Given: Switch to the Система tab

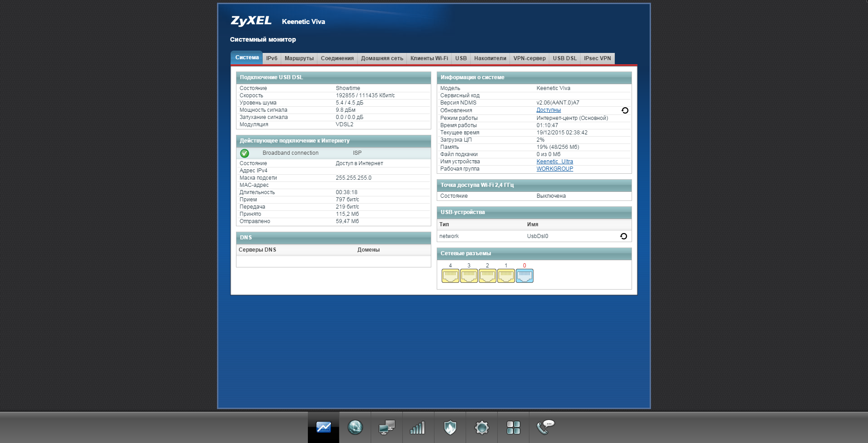Looking at the screenshot, I should (x=247, y=57).
